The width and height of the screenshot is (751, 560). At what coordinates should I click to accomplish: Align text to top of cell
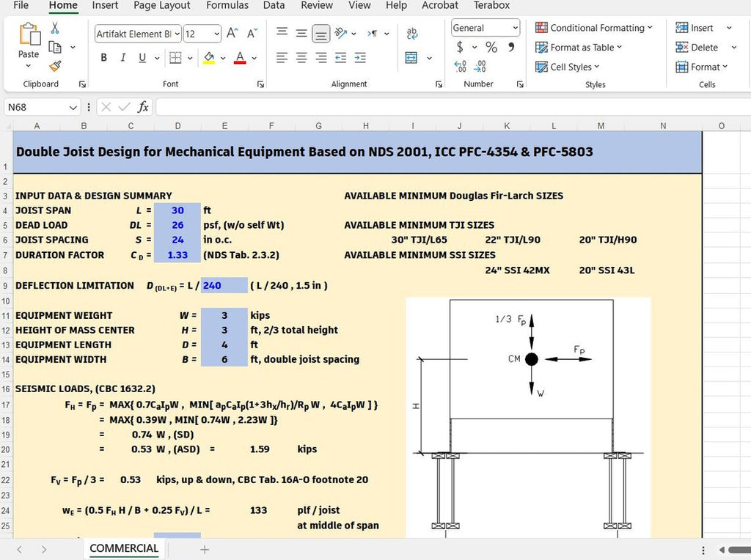(282, 32)
